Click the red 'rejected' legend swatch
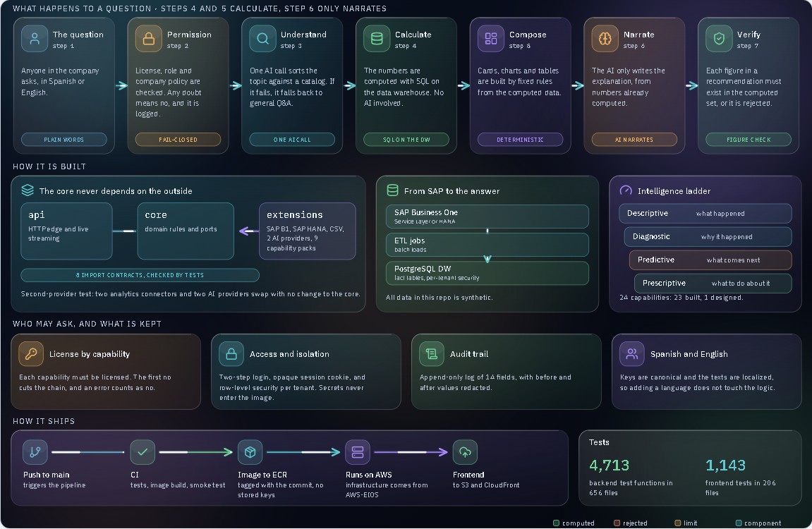 point(617,523)
